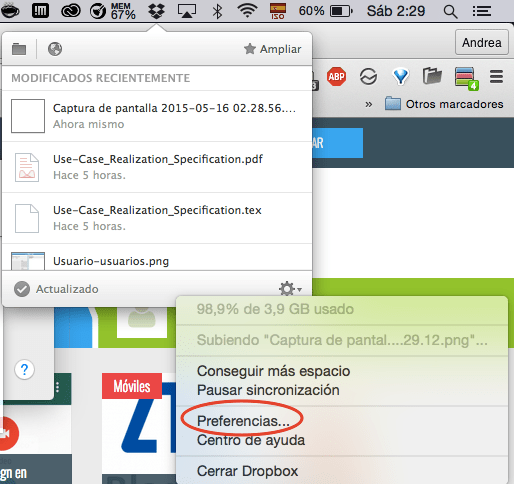This screenshot has height=484, width=514.
Task: Open Chrome hamburger menu
Action: click(496, 77)
